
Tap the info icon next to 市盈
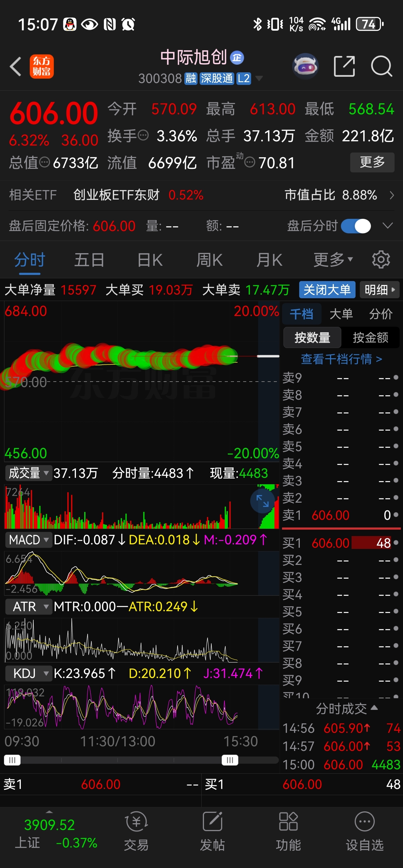tap(250, 162)
